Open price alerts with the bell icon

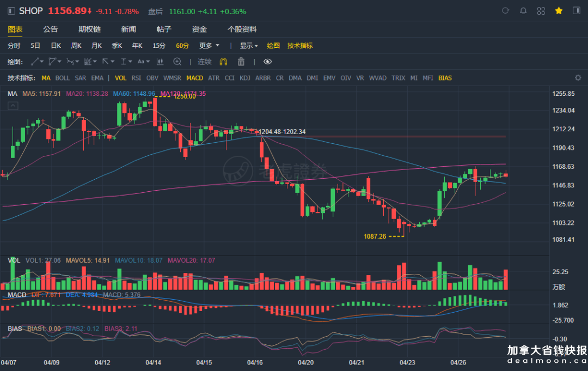(x=523, y=11)
